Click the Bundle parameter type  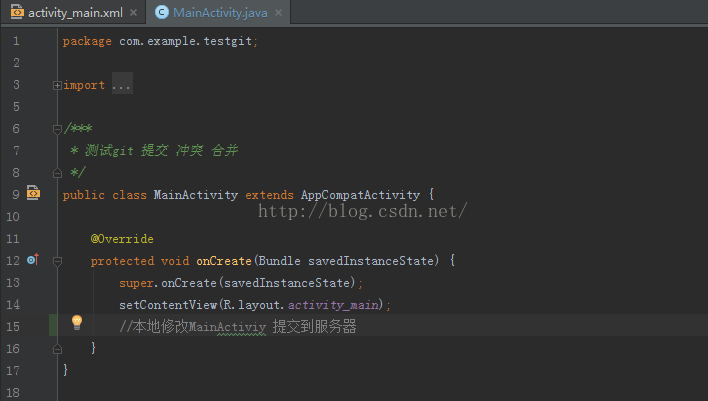click(279, 261)
